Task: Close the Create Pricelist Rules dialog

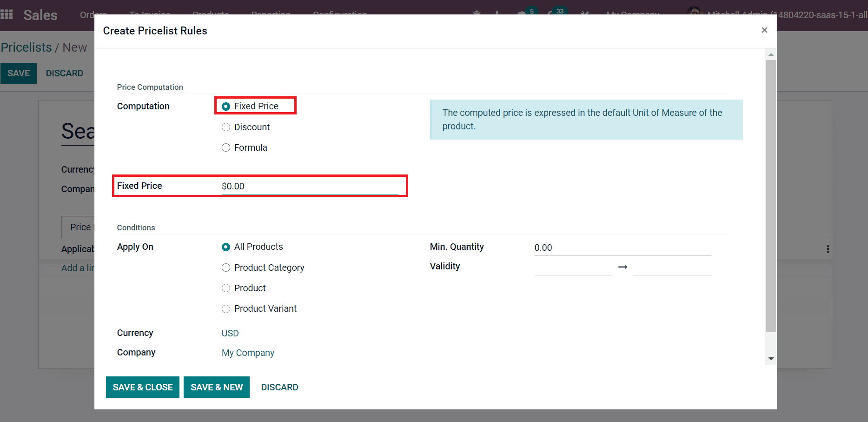Action: (764, 30)
